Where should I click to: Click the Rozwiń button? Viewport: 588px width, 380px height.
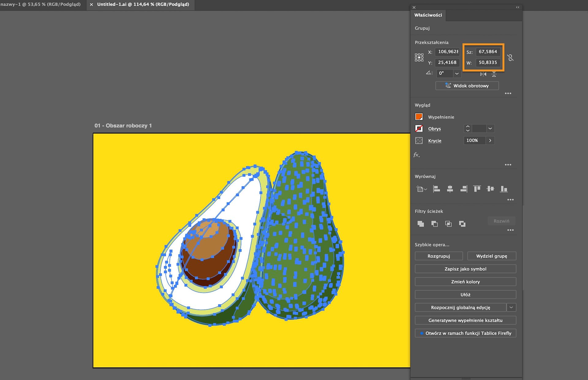pos(501,221)
